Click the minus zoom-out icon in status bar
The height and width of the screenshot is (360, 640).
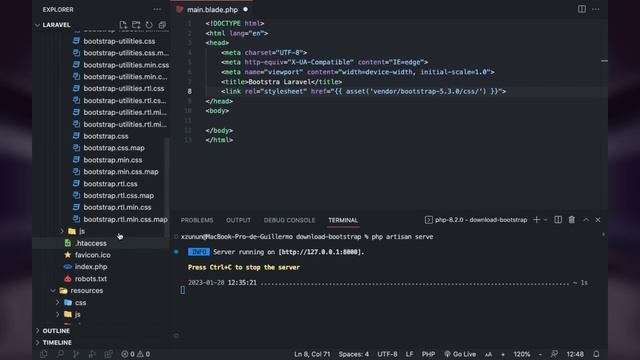540,354
